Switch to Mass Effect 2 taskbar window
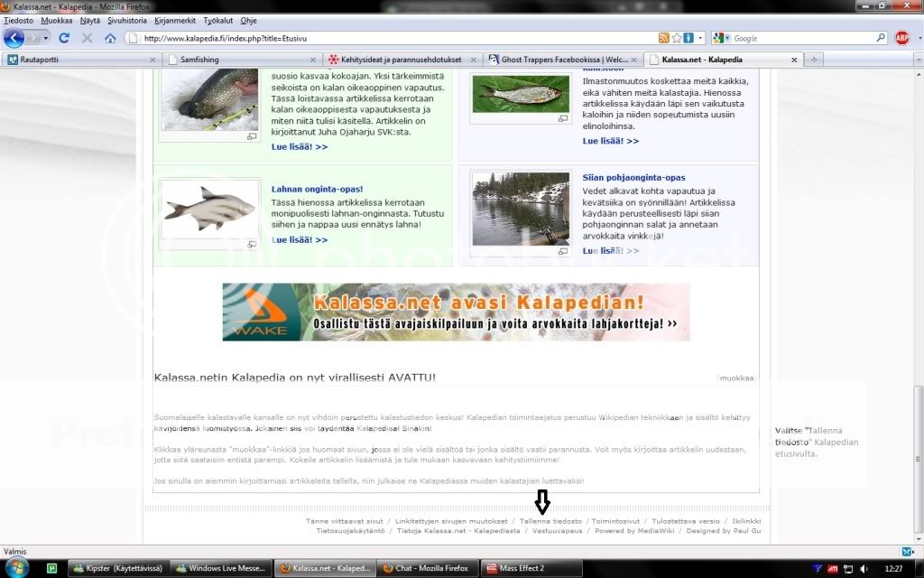924x578 pixels. pos(532,569)
